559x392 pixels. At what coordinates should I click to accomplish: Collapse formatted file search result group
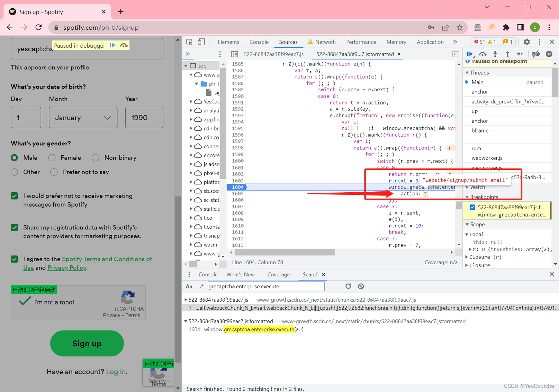pos(186,321)
